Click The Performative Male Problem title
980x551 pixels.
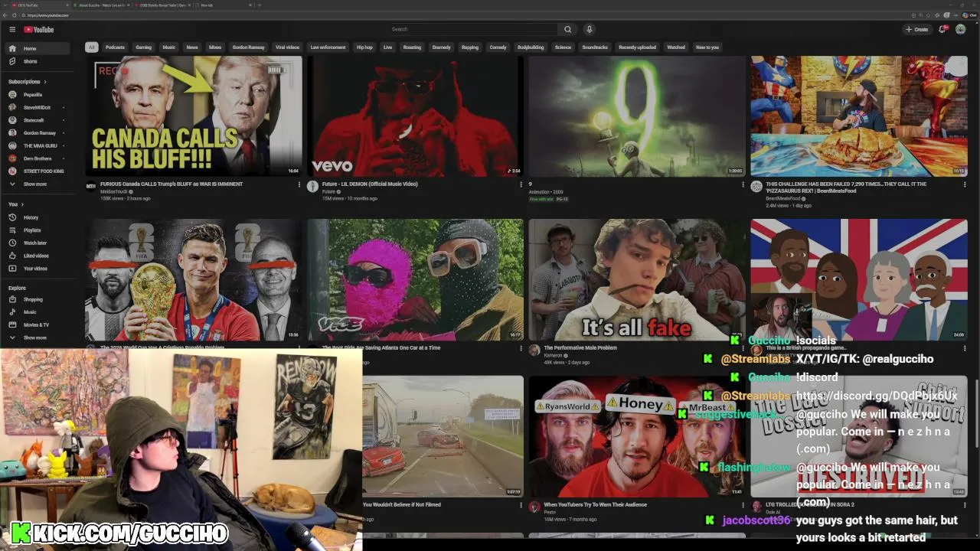tap(580, 347)
